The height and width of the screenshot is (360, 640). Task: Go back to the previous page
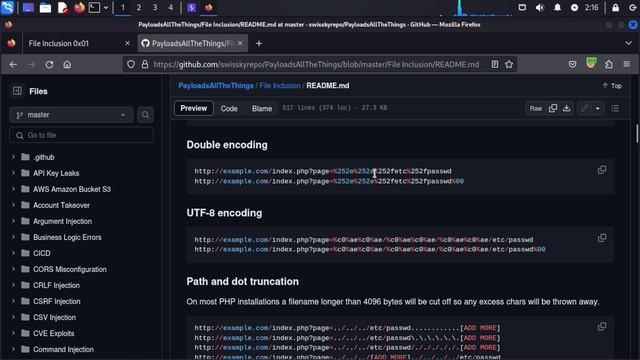(13, 64)
